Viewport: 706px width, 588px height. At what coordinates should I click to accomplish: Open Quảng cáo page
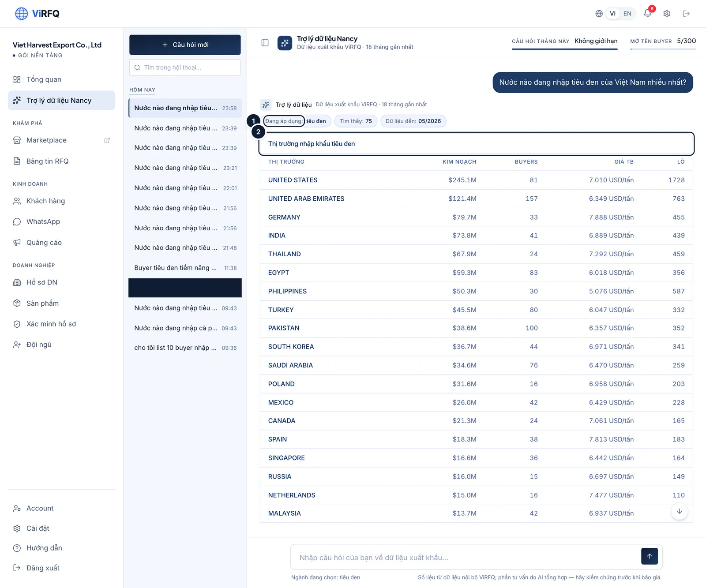pyautogui.click(x=61, y=243)
